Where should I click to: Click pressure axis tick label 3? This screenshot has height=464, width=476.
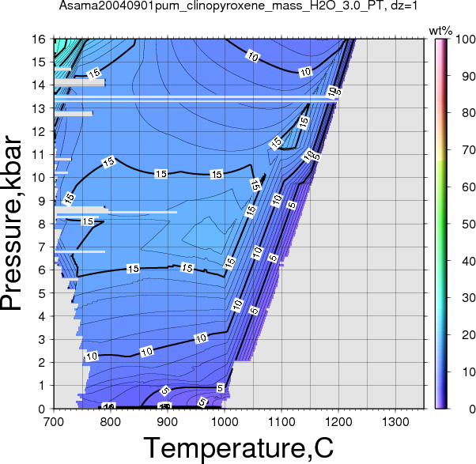[42, 340]
